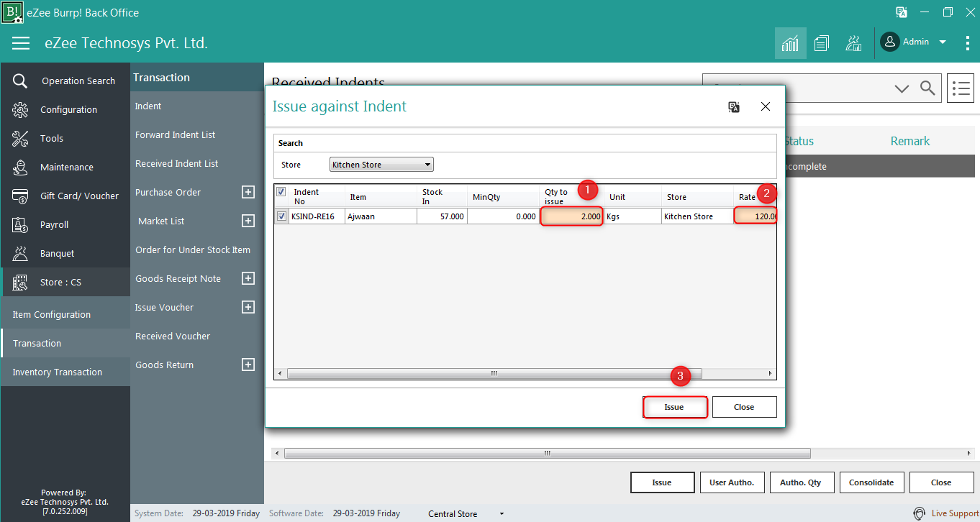Viewport: 980px width, 522px height.
Task: Click the MinQty value 0.000
Action: (x=504, y=216)
